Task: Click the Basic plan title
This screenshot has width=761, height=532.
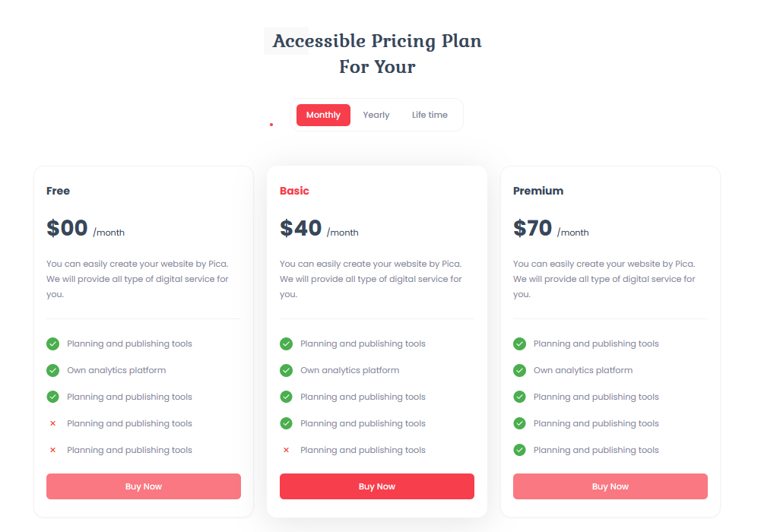Action: tap(294, 191)
